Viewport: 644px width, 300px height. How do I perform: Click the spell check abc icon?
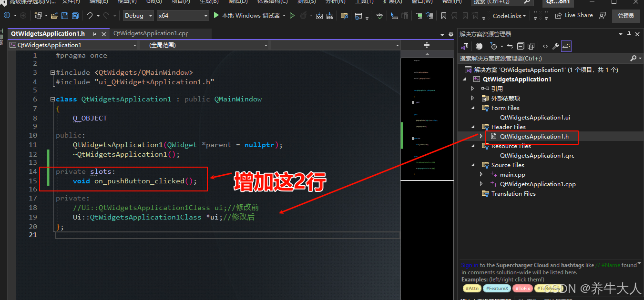coord(380,16)
